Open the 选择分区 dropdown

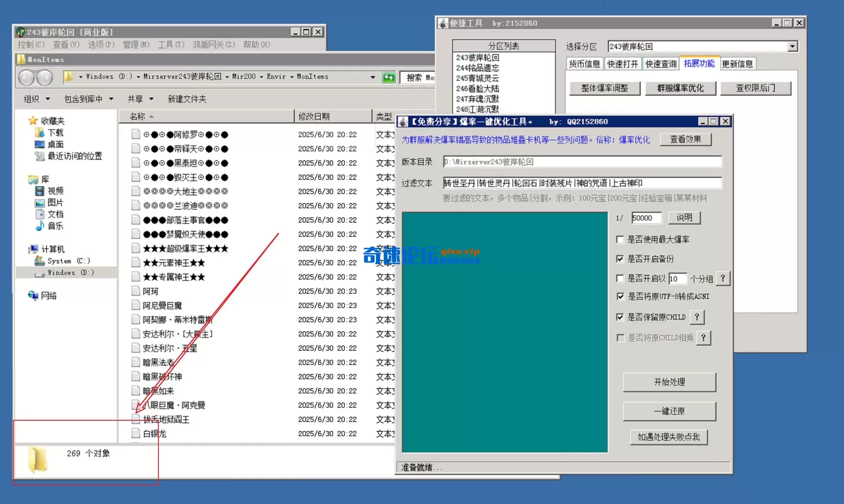pyautogui.click(x=793, y=46)
